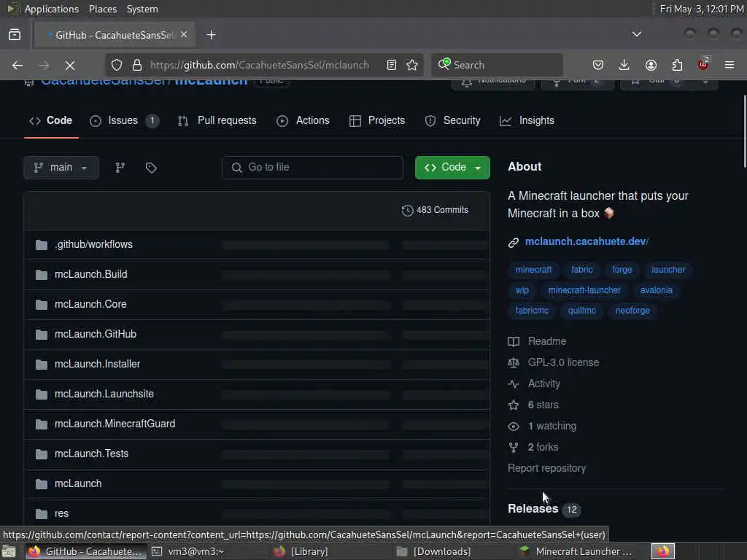
Task: Open Firefox account icon
Action: point(651,65)
